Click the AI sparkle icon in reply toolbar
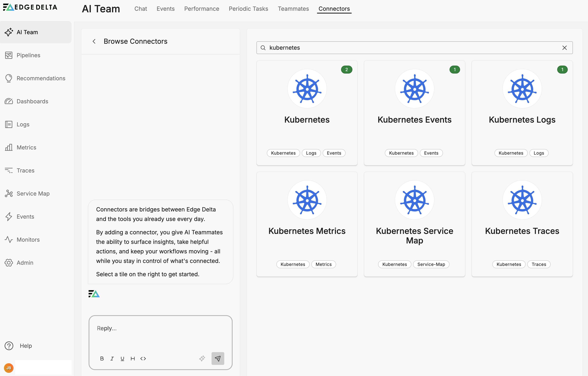The width and height of the screenshot is (588, 376). 202,358
